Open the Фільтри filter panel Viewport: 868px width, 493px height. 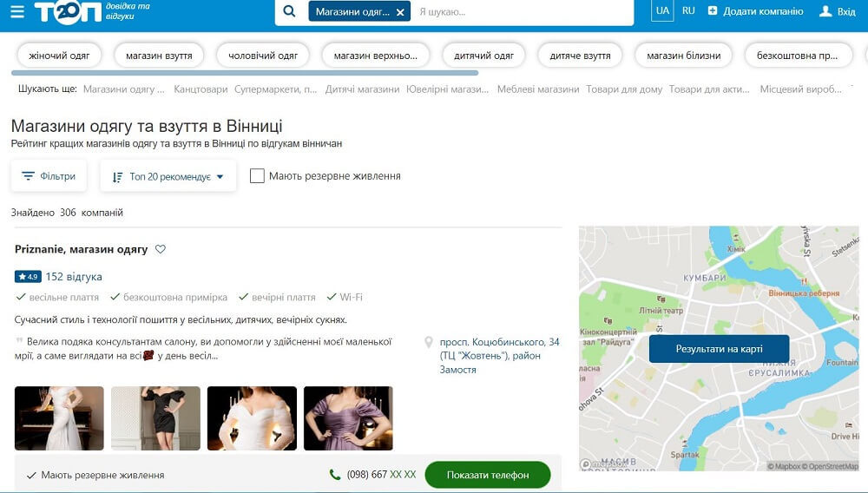(49, 176)
